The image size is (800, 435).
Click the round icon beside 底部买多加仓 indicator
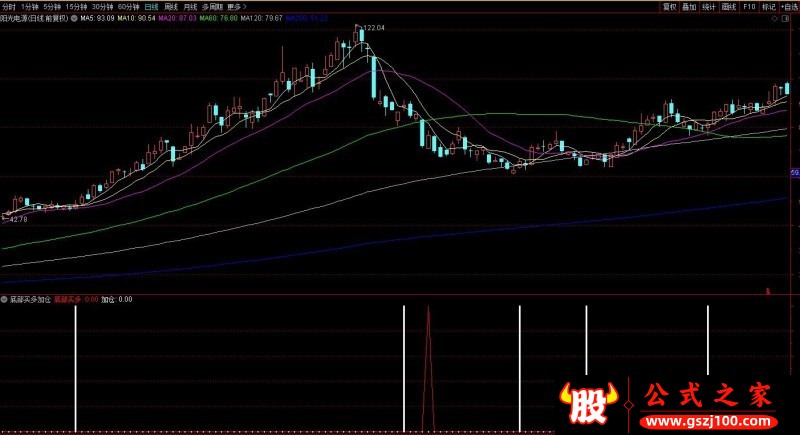[5, 299]
